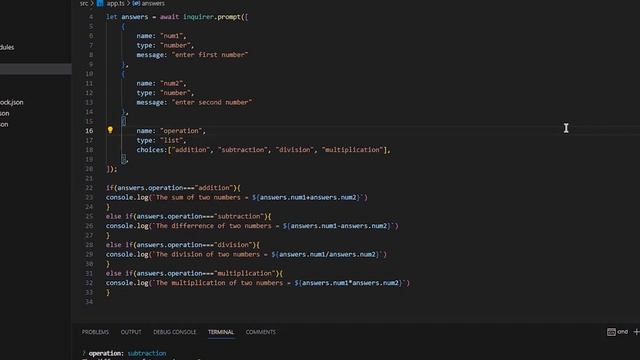Click line number 22 in the gutter

tap(89, 188)
